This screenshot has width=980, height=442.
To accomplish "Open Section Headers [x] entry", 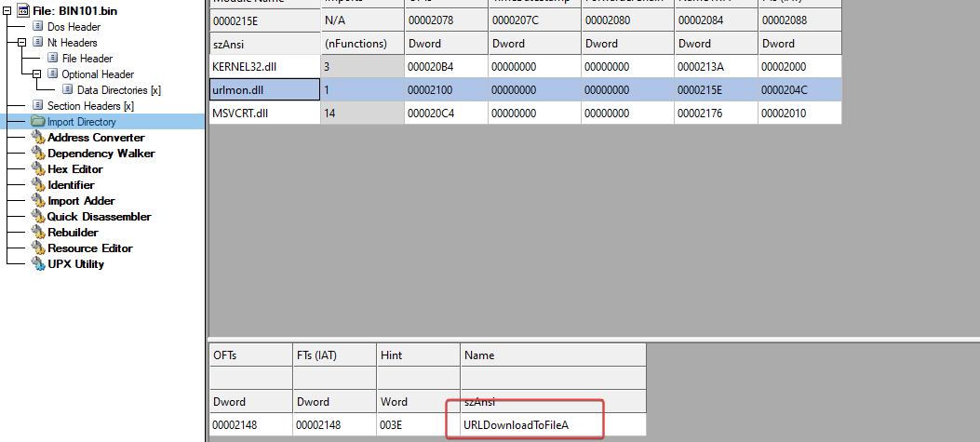I will (x=90, y=106).
